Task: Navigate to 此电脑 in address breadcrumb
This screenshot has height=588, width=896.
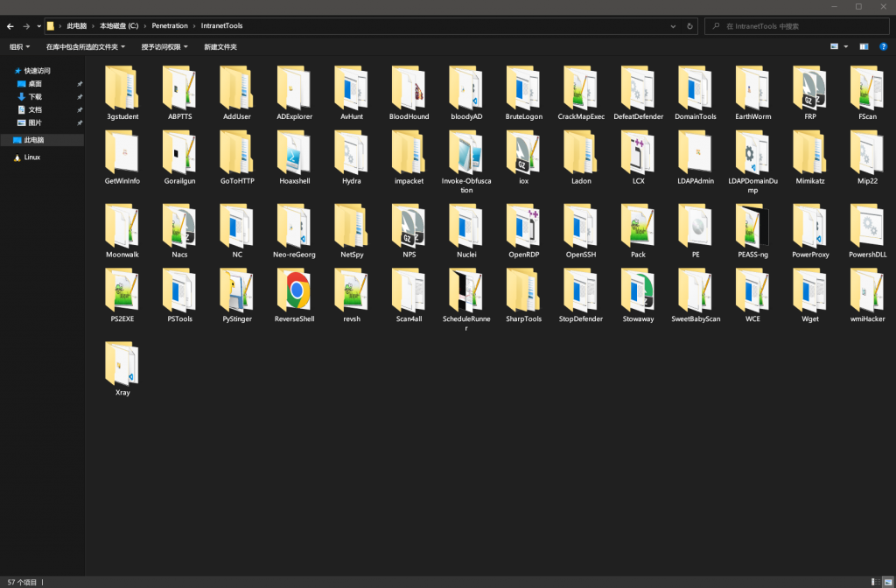Action: (x=77, y=25)
